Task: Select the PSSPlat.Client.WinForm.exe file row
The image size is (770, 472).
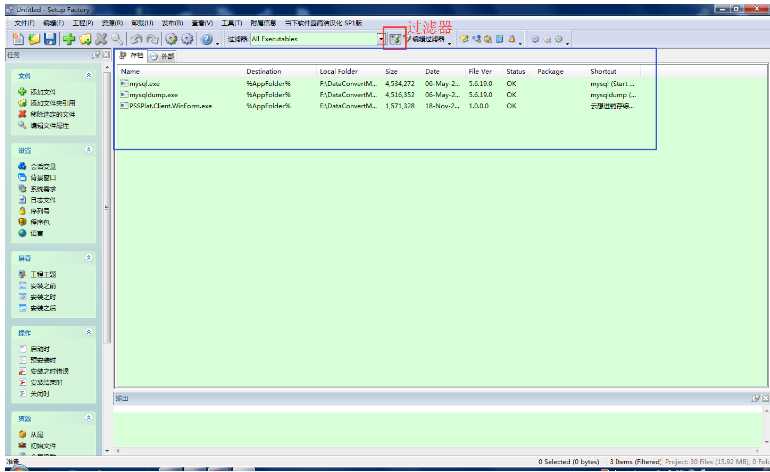Action: pyautogui.click(x=378, y=106)
